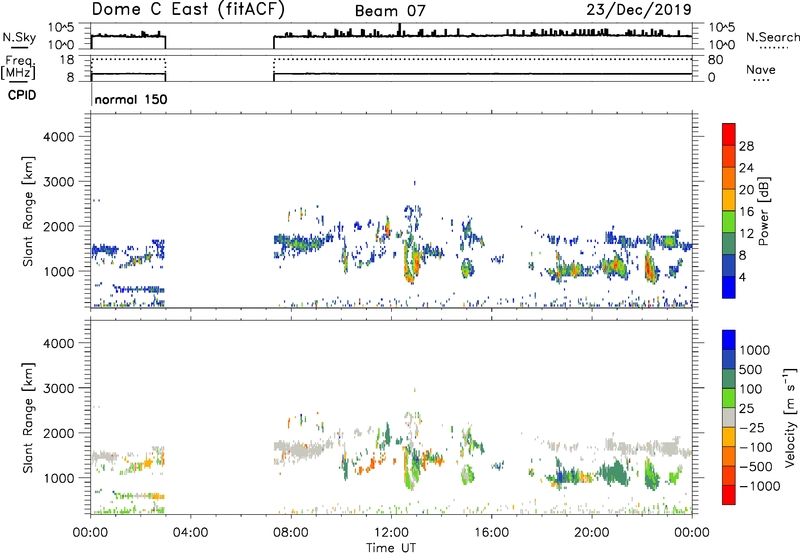Click the "Slant Range [km]" label of the velocity panel
800x554 pixels.
tap(28, 417)
